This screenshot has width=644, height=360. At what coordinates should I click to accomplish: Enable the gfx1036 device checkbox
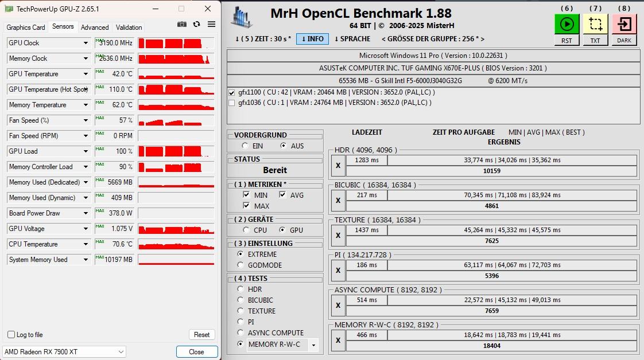pos(232,103)
